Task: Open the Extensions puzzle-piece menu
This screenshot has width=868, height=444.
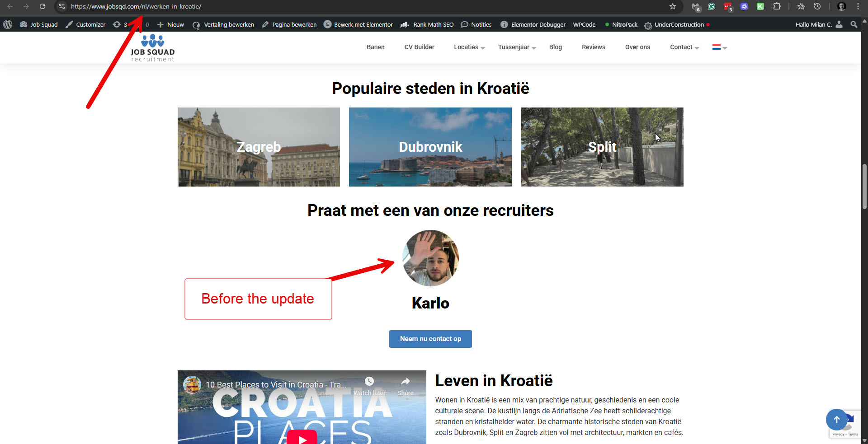Action: (777, 6)
